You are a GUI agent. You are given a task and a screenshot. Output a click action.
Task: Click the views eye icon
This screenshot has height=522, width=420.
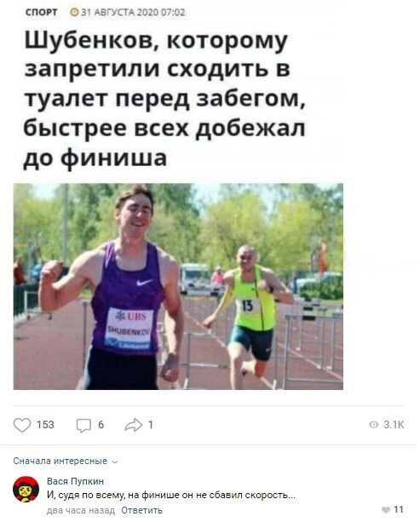click(x=374, y=424)
